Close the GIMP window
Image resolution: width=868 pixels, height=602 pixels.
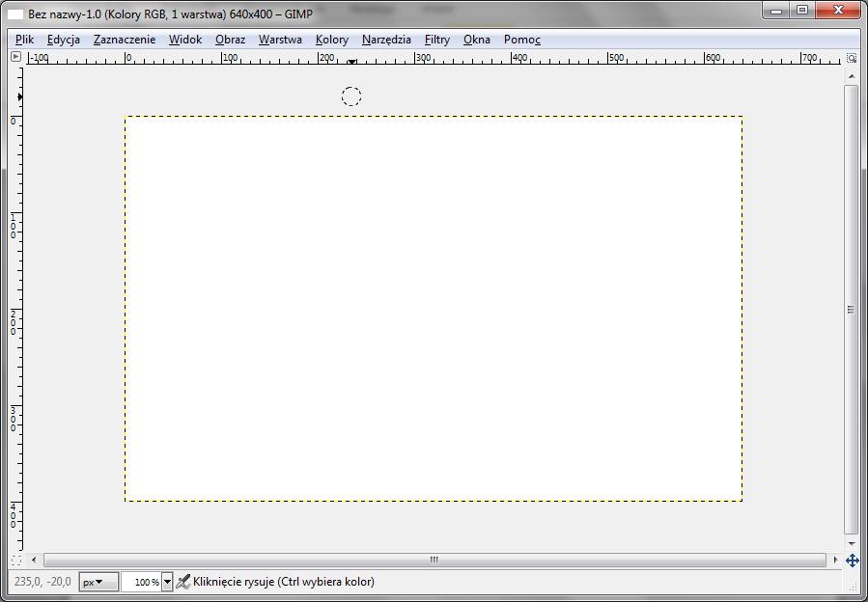coord(838,11)
